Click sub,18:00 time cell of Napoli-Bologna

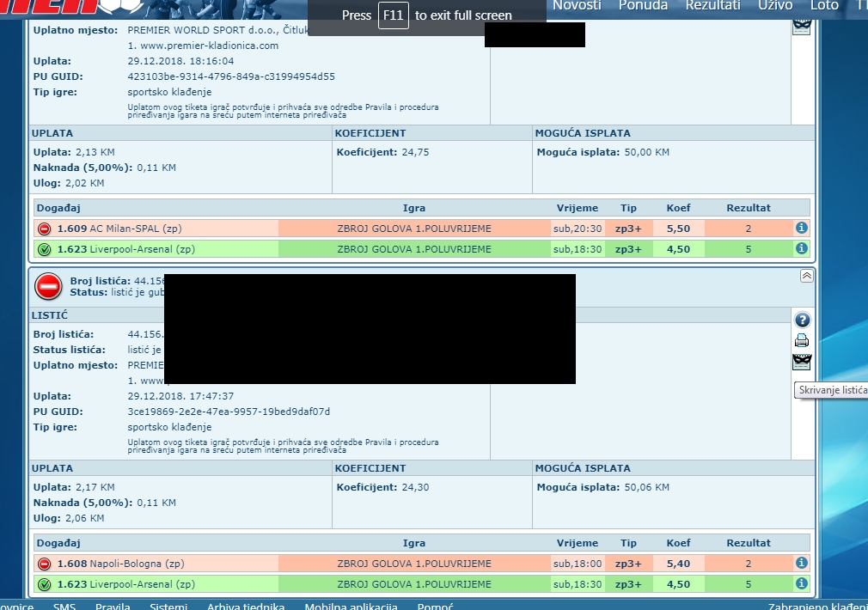(578, 564)
